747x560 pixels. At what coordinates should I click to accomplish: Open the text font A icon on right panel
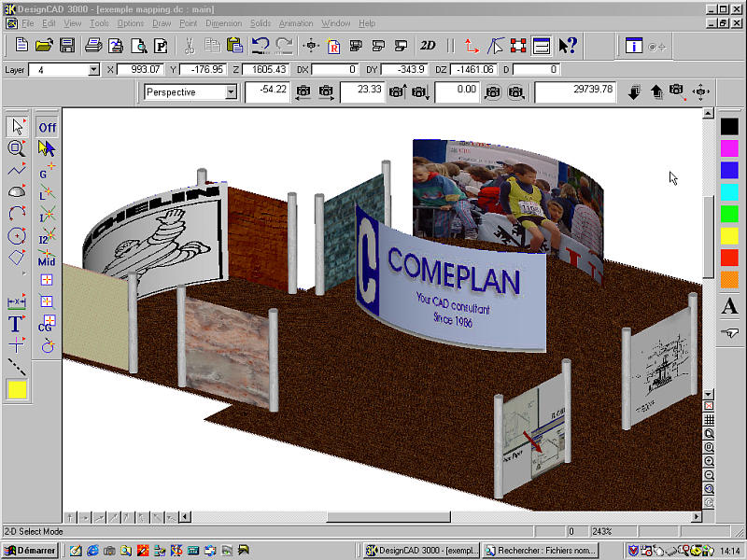click(729, 306)
